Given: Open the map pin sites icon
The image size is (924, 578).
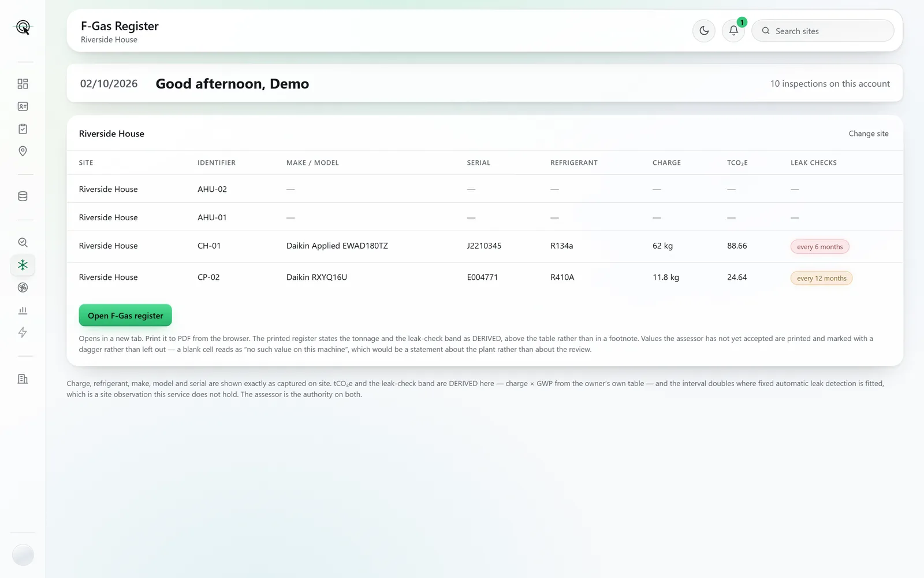Looking at the screenshot, I should tap(23, 151).
